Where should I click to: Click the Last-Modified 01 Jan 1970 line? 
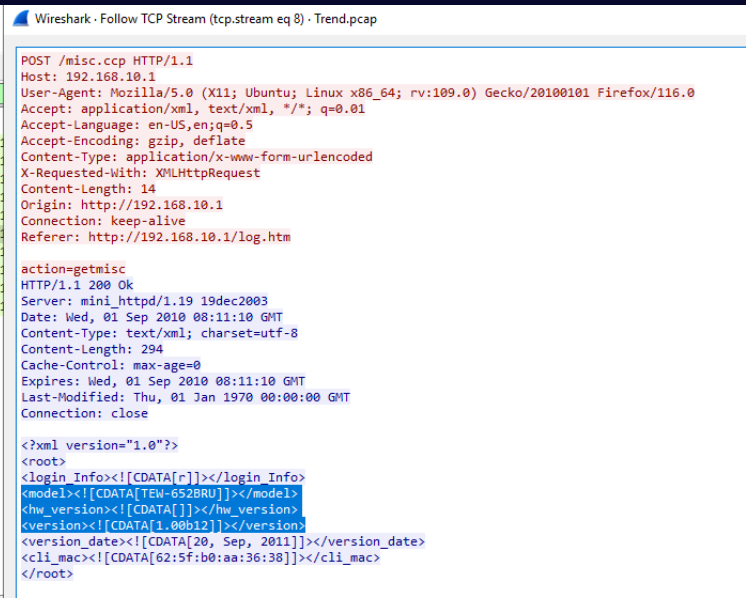pos(185,397)
